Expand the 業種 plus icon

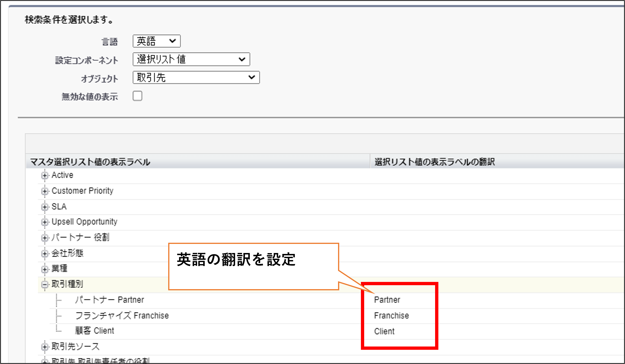(x=45, y=269)
